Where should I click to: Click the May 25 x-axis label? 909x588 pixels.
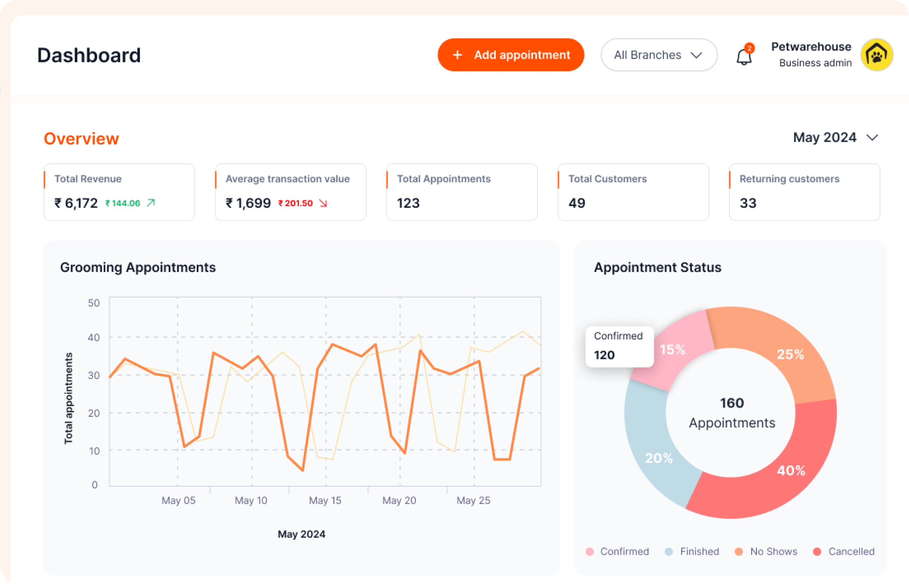tap(473, 500)
